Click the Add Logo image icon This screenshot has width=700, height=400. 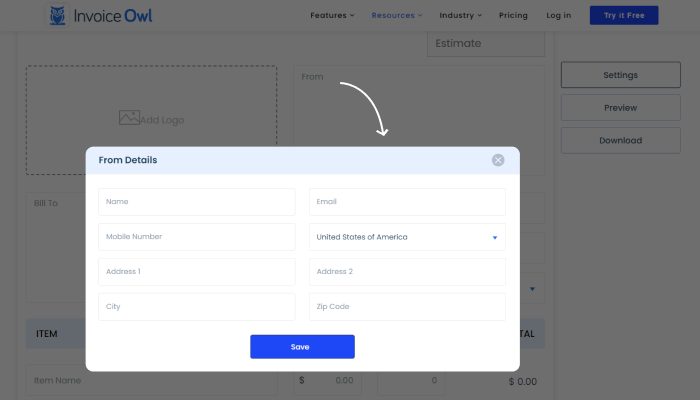[x=128, y=118]
